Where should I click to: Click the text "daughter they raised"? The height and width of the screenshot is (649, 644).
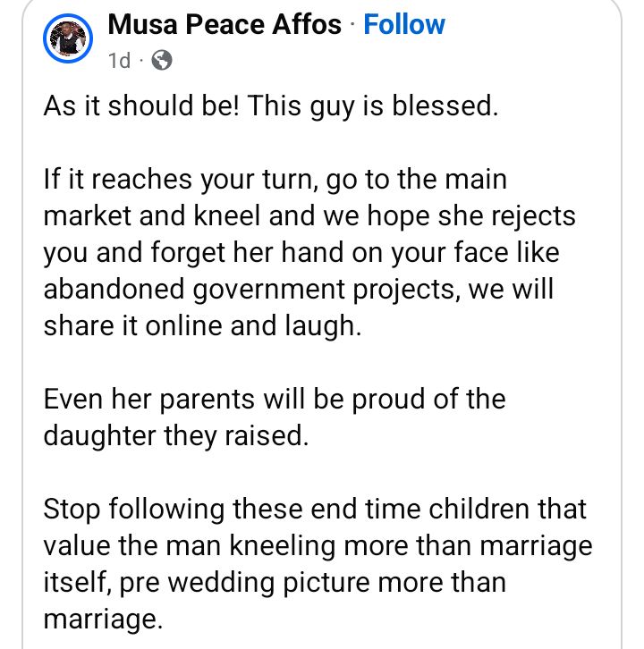pos(171,436)
